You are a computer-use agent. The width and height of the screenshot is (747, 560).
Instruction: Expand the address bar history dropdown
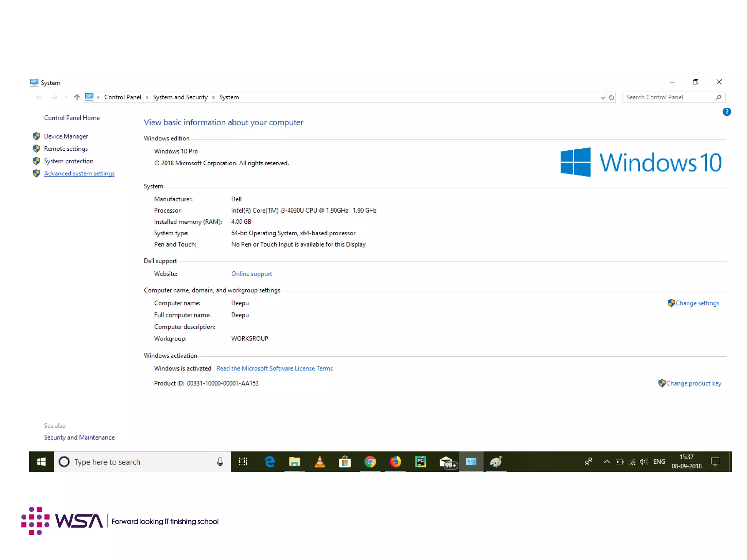602,97
